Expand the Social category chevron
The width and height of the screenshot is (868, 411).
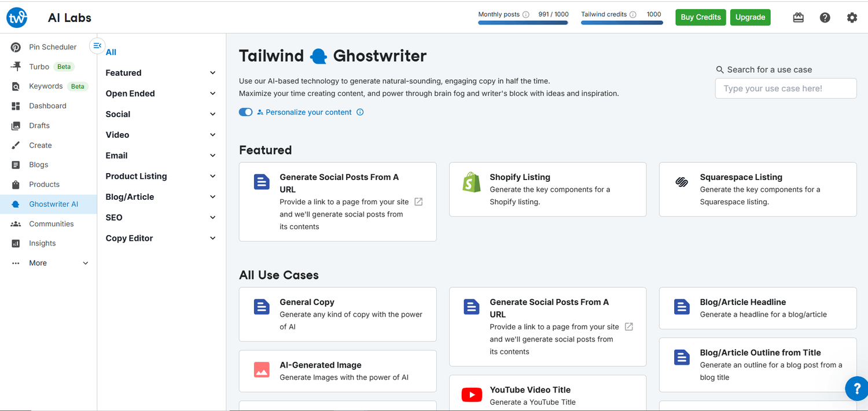pyautogui.click(x=213, y=114)
